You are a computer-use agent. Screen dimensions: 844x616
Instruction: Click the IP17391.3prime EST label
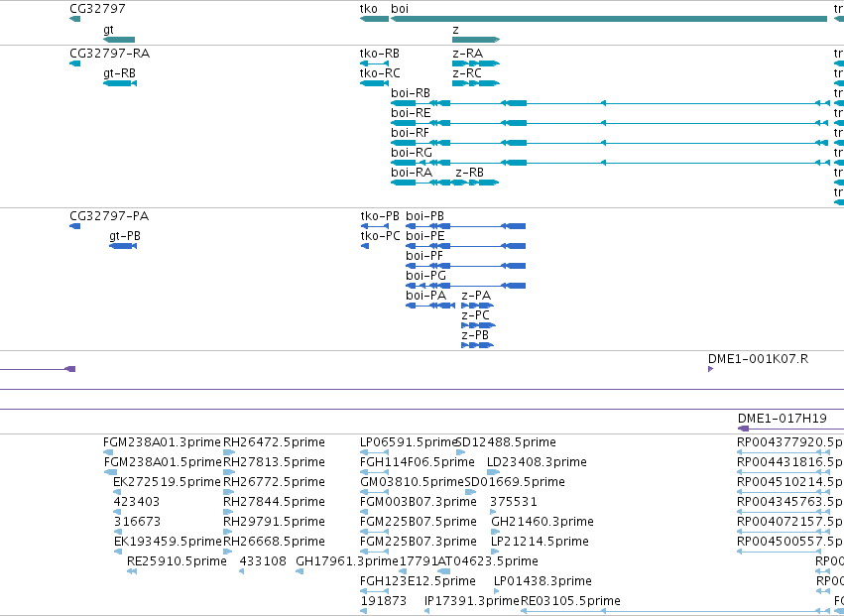pos(472,601)
